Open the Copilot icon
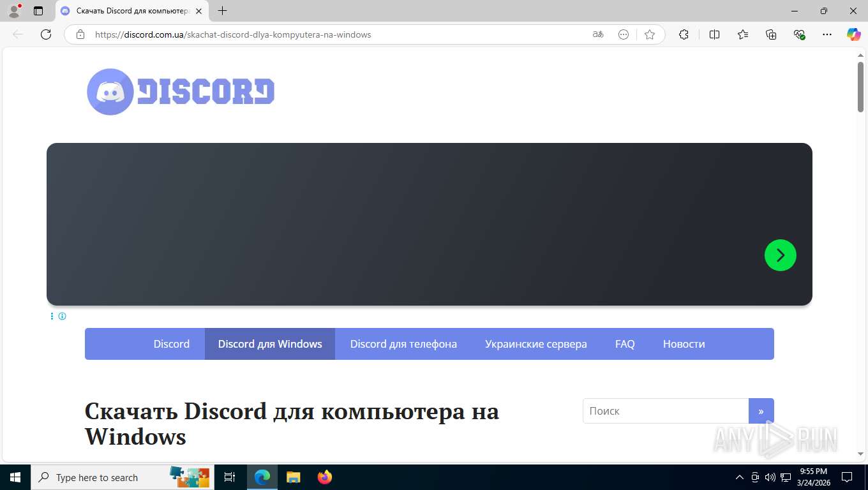The image size is (868, 490). (x=854, y=34)
